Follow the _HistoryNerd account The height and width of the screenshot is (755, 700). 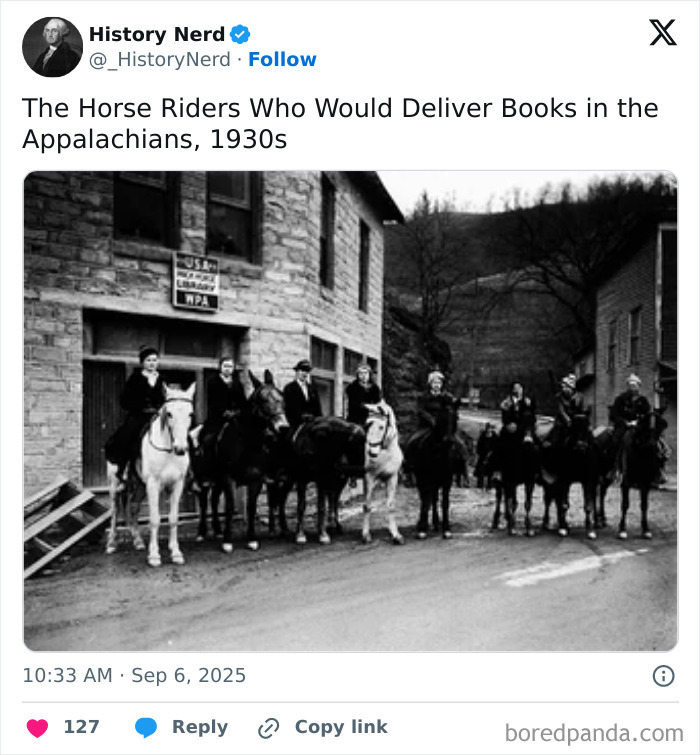282,60
